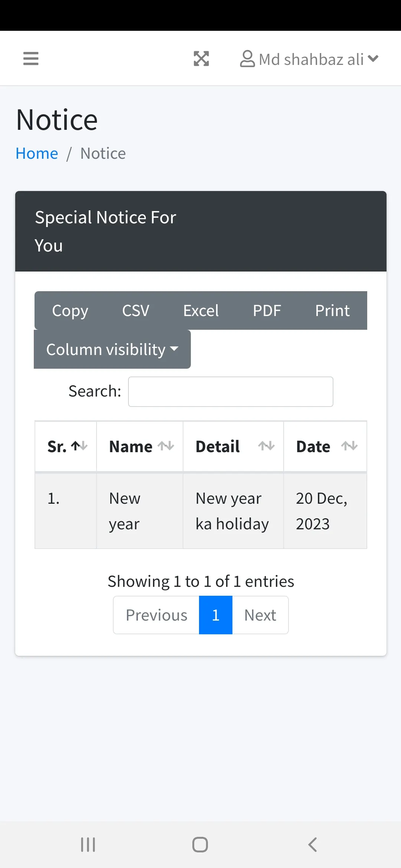Open Column visibility to toggle a table column
This screenshot has height=868, width=401.
pyautogui.click(x=112, y=349)
